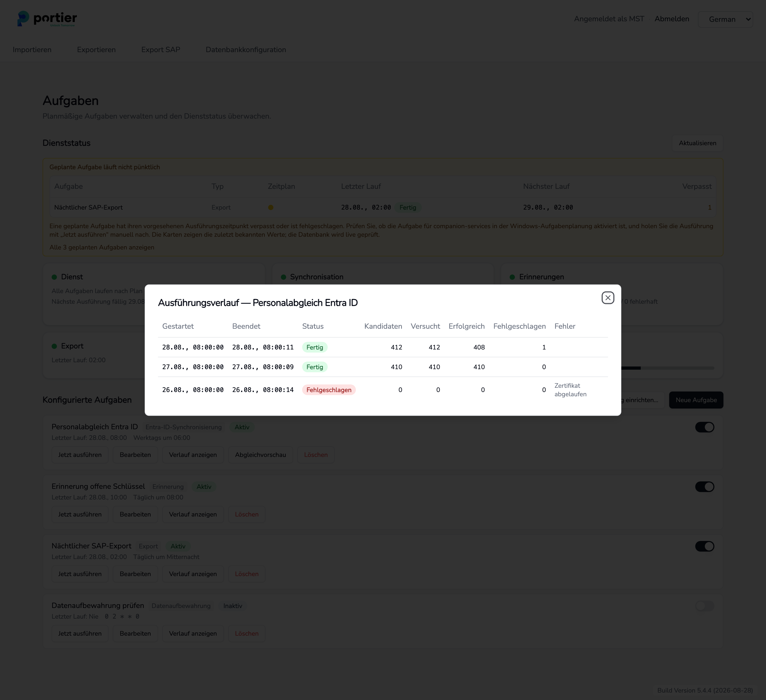Click the Kandidaten column header in the dialog
766x700 pixels.
point(383,326)
